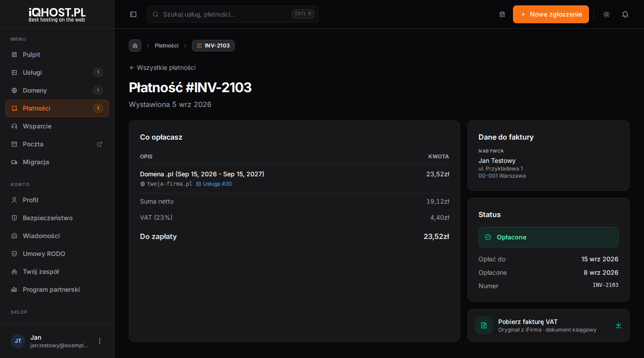Open Umowy RODO page
Screen dimensions: 644x358
57,254
